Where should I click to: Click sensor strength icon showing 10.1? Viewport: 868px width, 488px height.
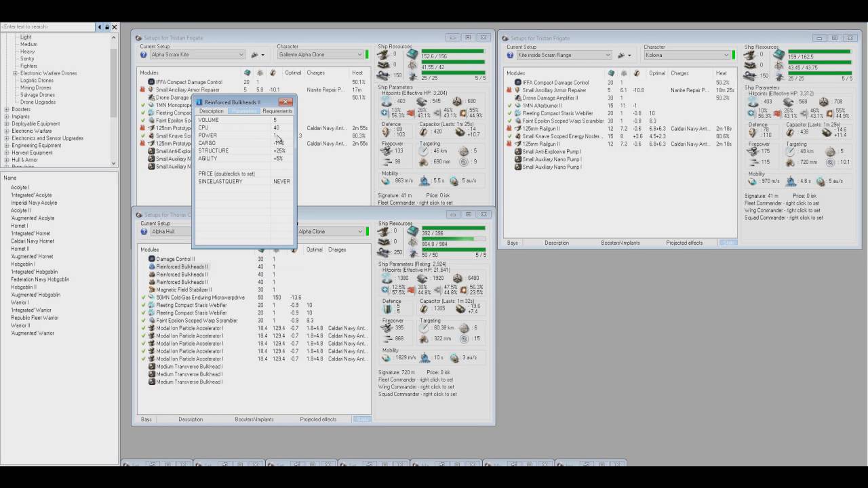(x=831, y=162)
